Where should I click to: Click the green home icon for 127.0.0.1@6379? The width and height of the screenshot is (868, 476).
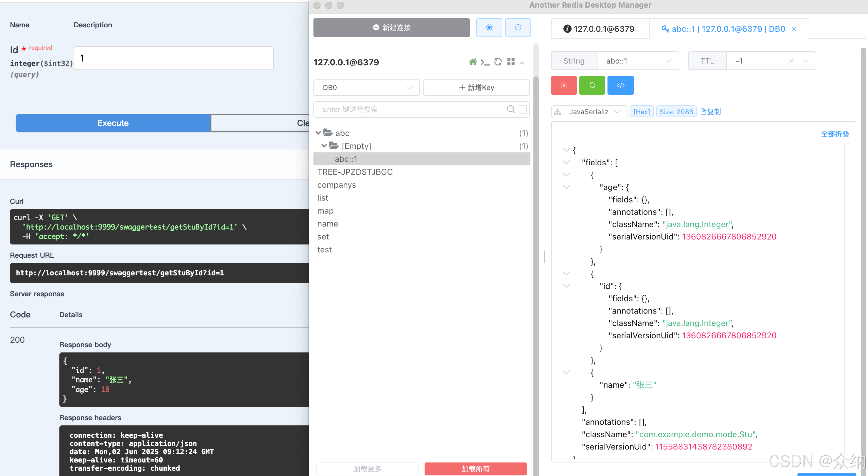pyautogui.click(x=473, y=62)
